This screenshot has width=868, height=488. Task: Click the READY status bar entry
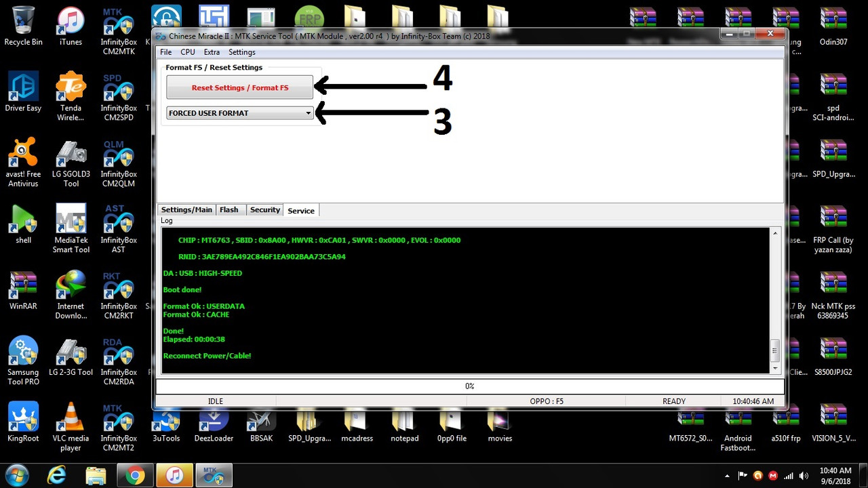coord(674,401)
